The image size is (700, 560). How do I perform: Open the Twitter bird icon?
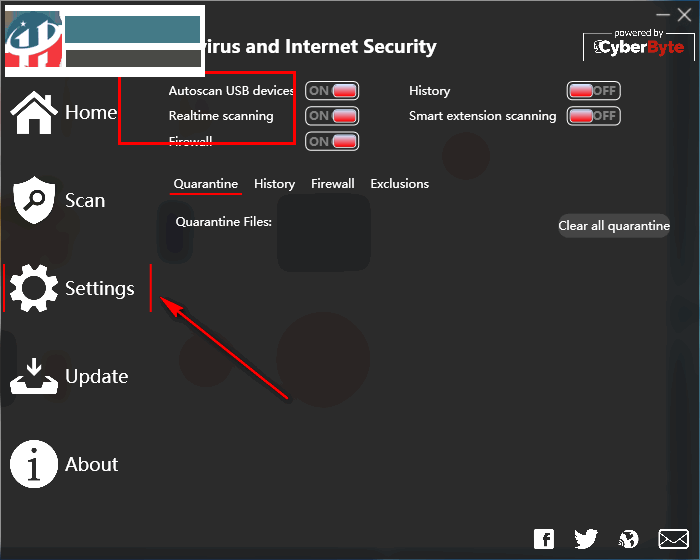[x=586, y=539]
